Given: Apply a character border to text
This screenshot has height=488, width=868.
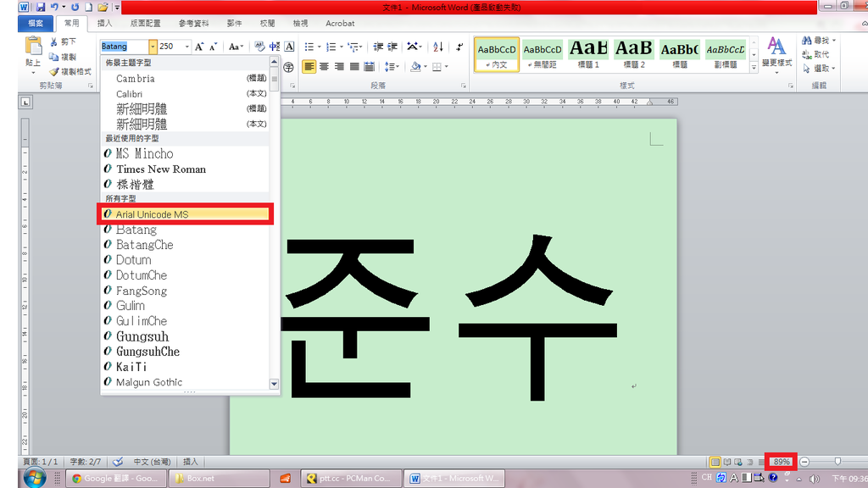Looking at the screenshot, I should coord(289,47).
